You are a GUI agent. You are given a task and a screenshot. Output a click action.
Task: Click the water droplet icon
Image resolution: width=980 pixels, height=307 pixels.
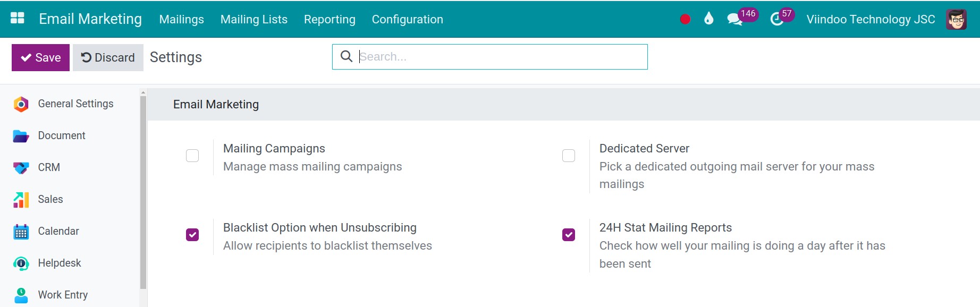tap(708, 19)
